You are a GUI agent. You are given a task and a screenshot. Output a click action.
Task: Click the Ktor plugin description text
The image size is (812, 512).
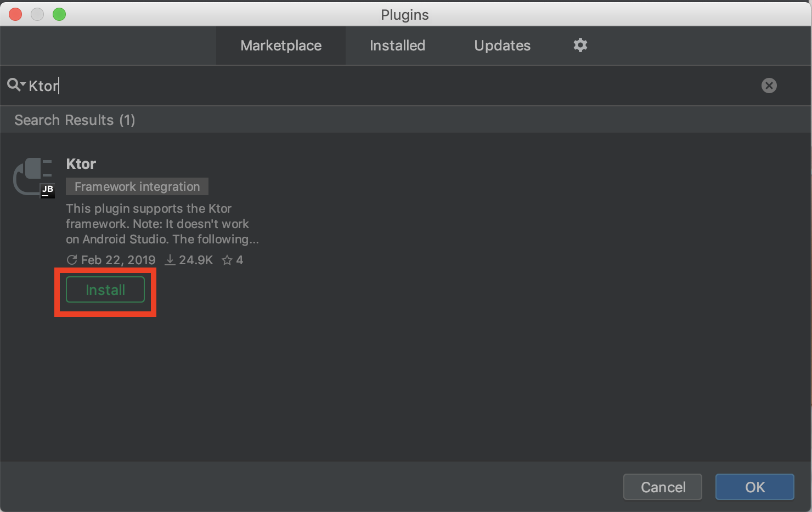pos(159,224)
